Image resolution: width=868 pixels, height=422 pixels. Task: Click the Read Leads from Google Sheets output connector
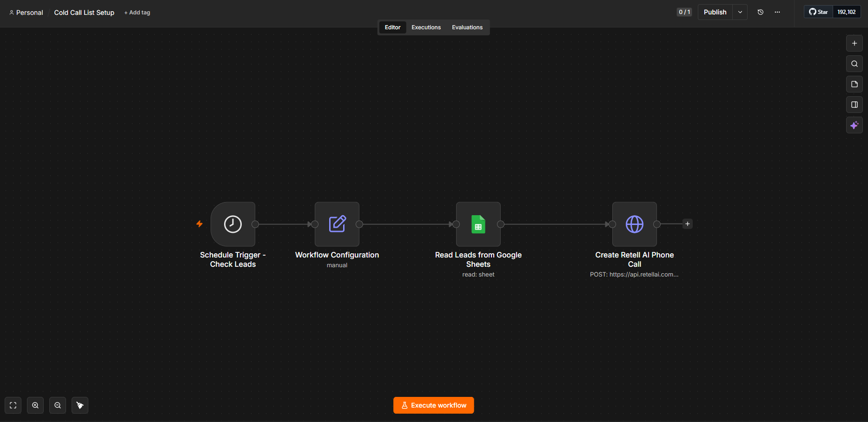coord(501,224)
